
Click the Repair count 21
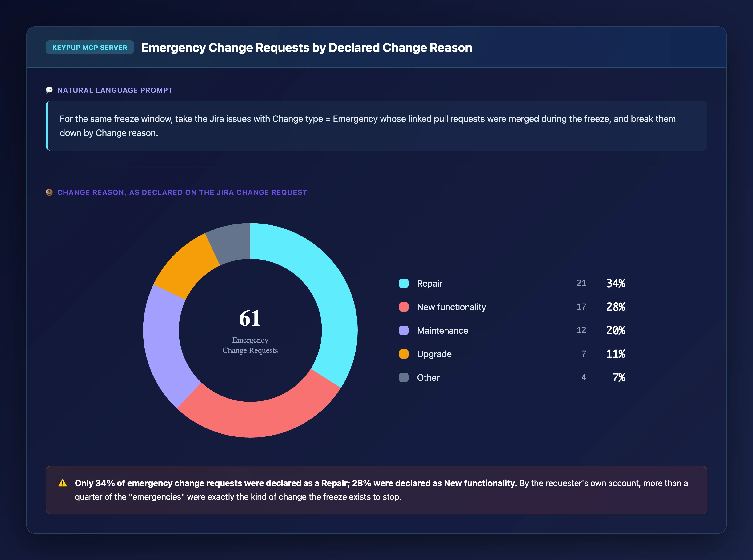click(x=581, y=283)
